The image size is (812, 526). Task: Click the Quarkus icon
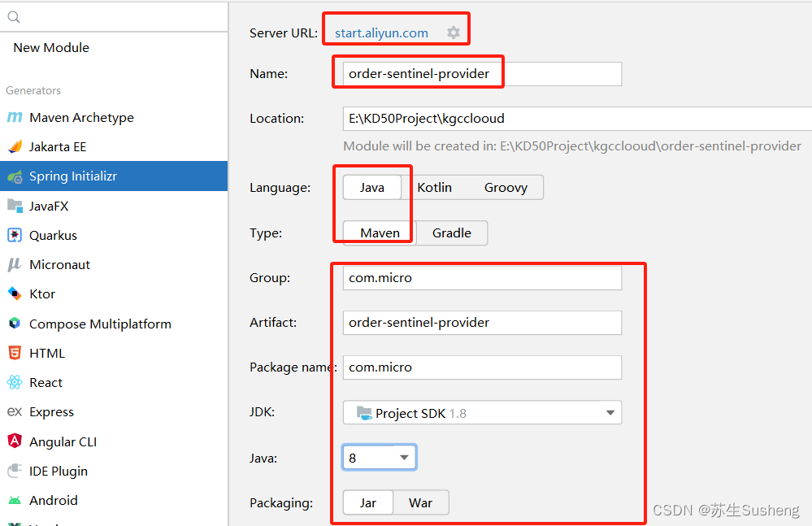pyautogui.click(x=15, y=235)
